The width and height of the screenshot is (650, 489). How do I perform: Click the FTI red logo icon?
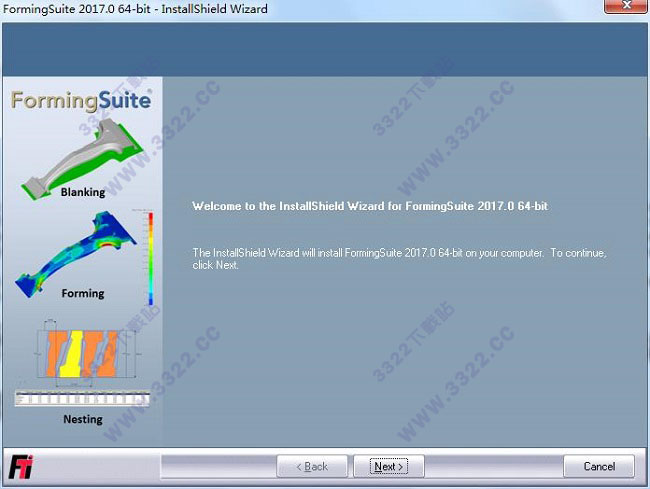pos(21,467)
